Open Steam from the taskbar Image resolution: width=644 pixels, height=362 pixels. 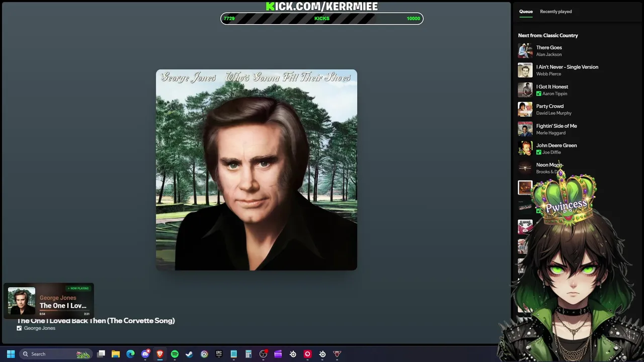(x=189, y=354)
